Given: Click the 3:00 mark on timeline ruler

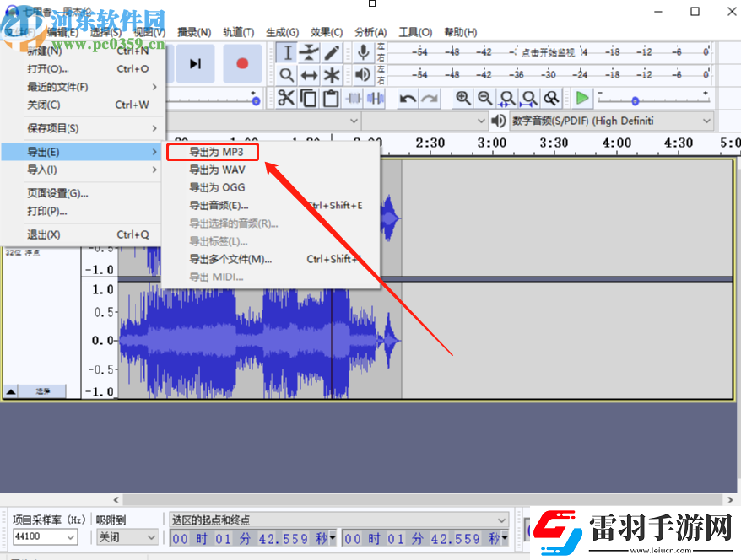Looking at the screenshot, I should coord(491,143).
